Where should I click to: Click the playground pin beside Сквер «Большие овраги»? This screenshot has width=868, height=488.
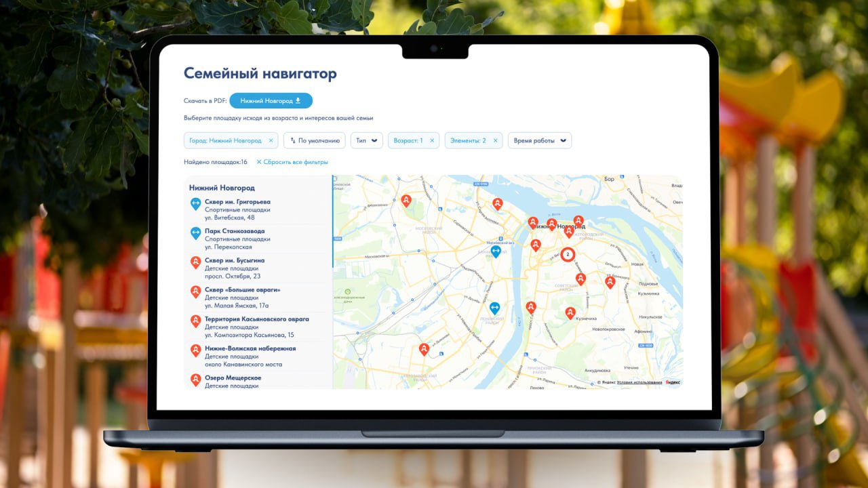click(195, 291)
